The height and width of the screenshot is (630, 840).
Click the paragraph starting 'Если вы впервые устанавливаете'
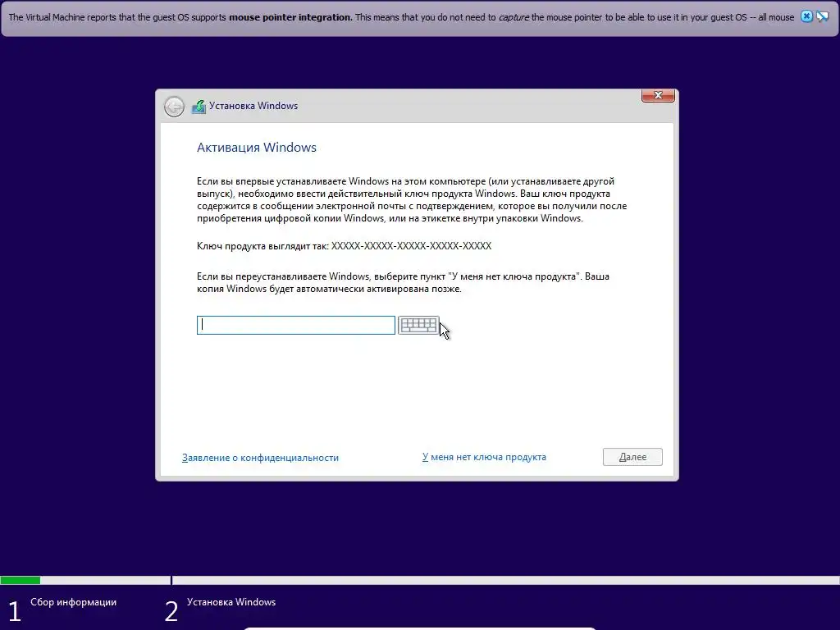pyautogui.click(x=412, y=200)
